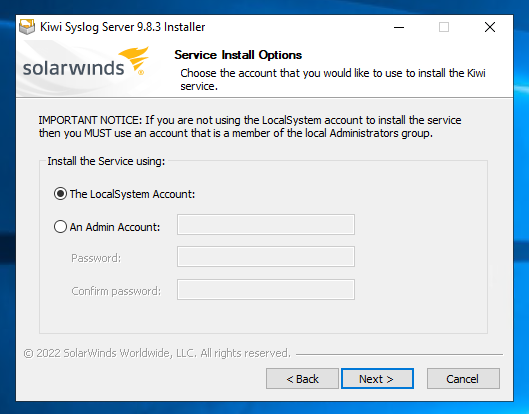The width and height of the screenshot is (529, 414).
Task: Click the SolarWinds copyright notice text
Action: tap(157, 353)
